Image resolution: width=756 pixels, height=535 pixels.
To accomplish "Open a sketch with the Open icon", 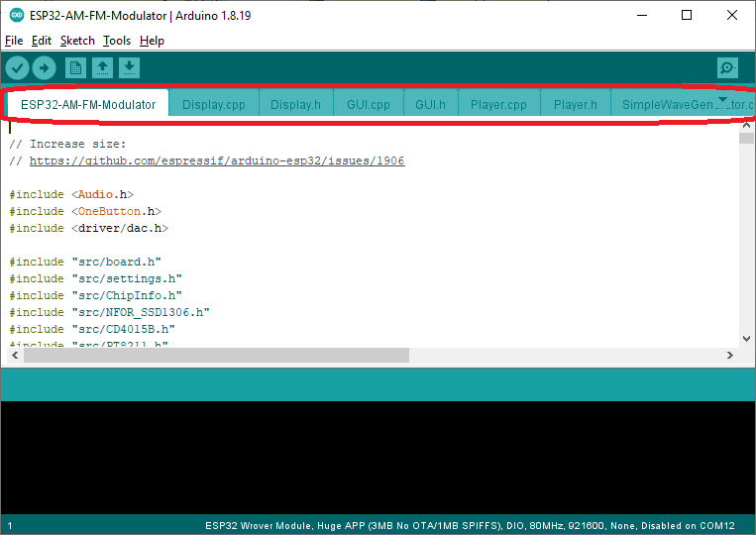I will coord(102,68).
